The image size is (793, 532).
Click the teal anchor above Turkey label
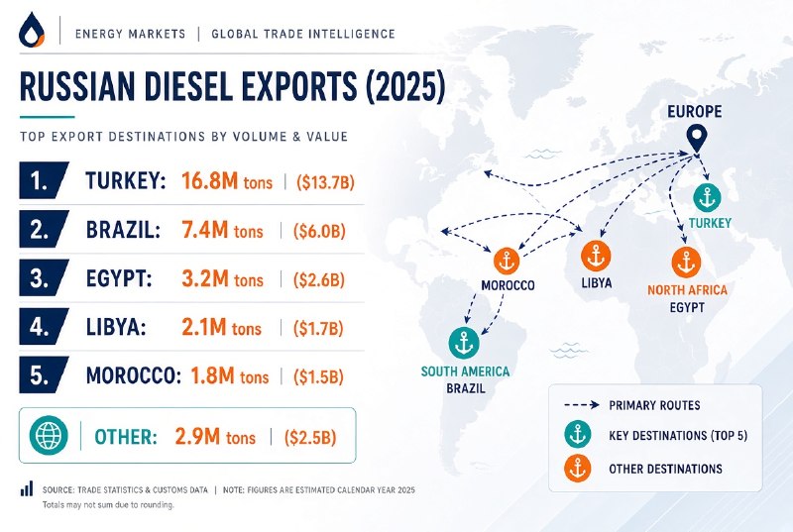click(x=707, y=197)
